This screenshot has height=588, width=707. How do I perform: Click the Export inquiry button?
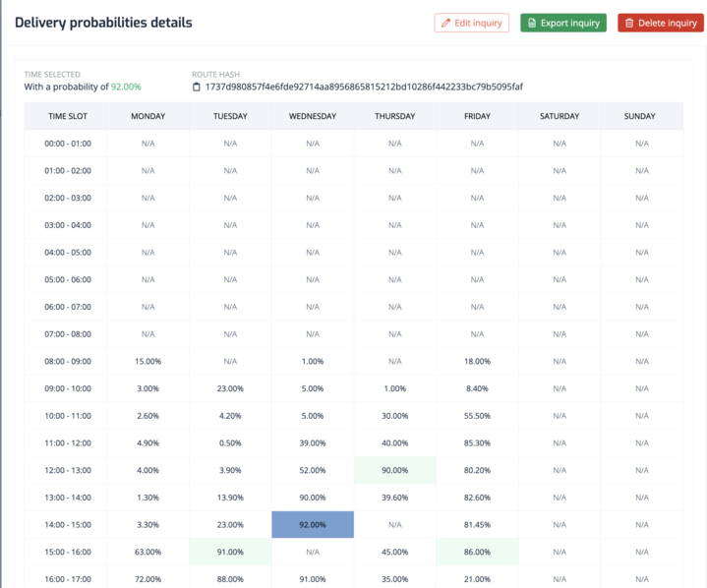[x=563, y=23]
